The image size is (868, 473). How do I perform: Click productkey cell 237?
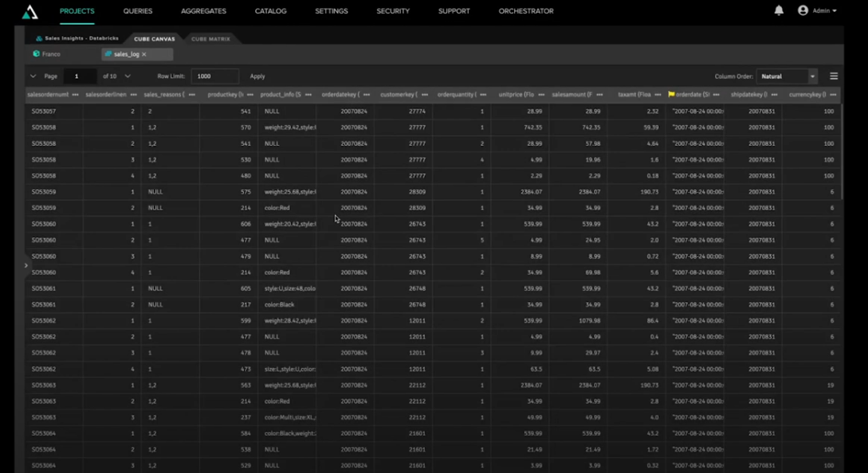(229, 418)
